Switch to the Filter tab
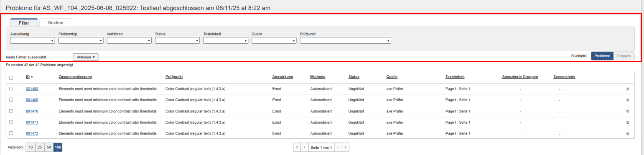This screenshot has width=644, height=155. pyautogui.click(x=24, y=23)
